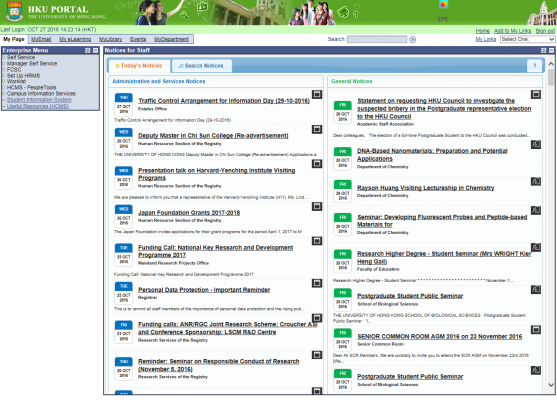The image size is (557, 400).
Task: Open help question mark button in Notices panel
Action: tap(534, 65)
